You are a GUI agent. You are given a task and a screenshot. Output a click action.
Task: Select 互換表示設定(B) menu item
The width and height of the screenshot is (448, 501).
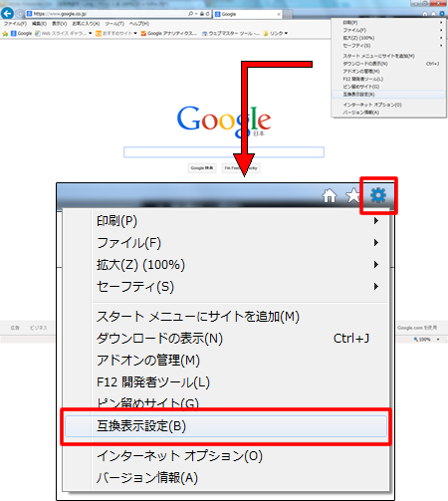click(x=226, y=426)
